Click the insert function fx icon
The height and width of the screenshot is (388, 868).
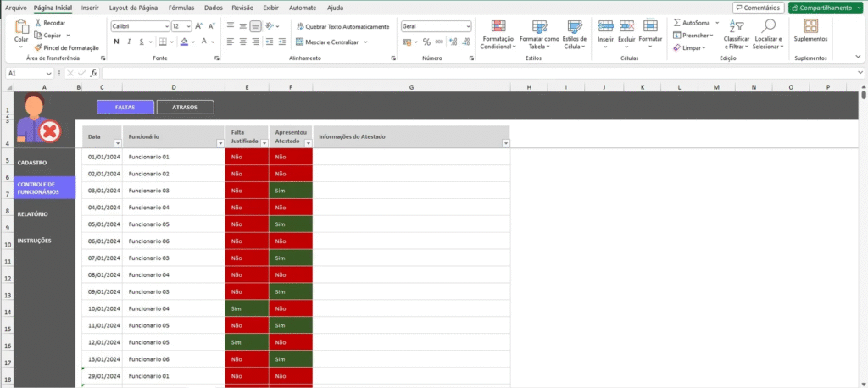pos(94,74)
